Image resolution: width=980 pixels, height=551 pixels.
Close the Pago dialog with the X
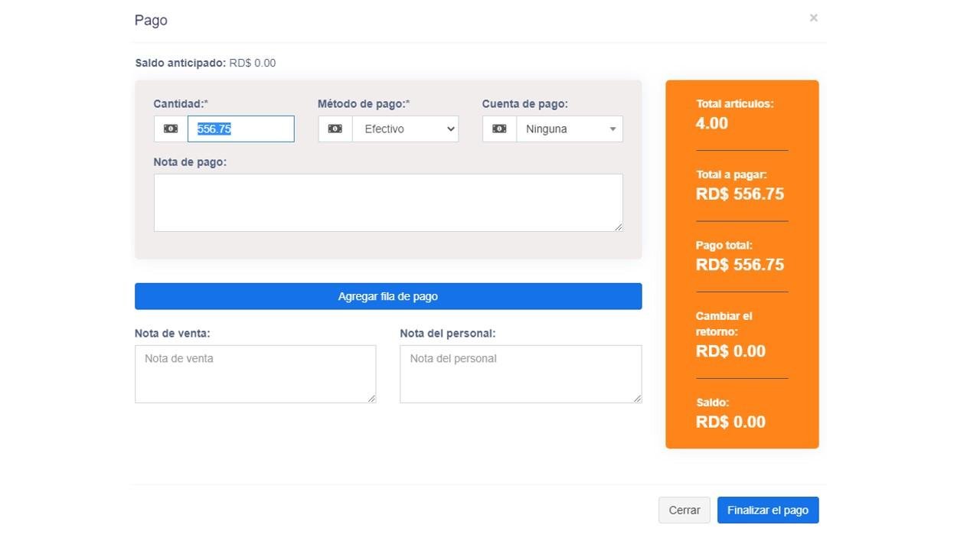tap(813, 18)
